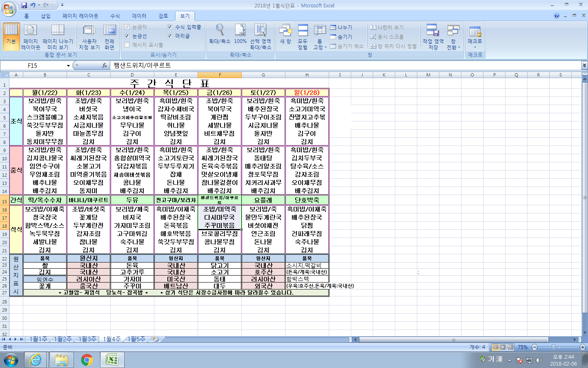The height and width of the screenshot is (368, 588).
Task: Switch to the 1월2주 sheet tab
Action: tap(62, 339)
